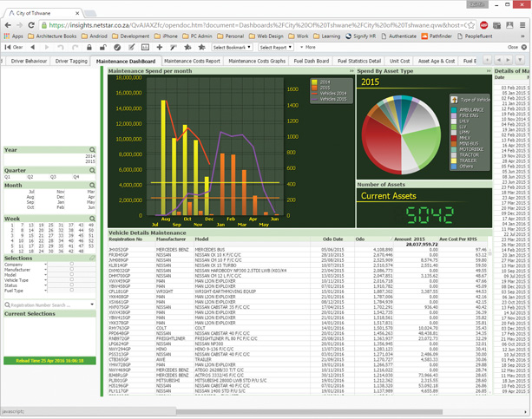
Task: Click the Clear selections icon
Action: (14, 47)
